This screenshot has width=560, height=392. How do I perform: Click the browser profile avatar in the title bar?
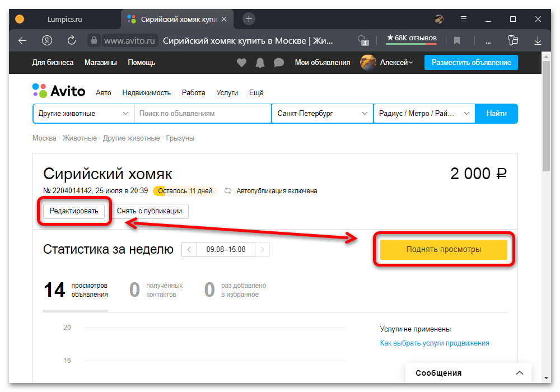[x=439, y=19]
